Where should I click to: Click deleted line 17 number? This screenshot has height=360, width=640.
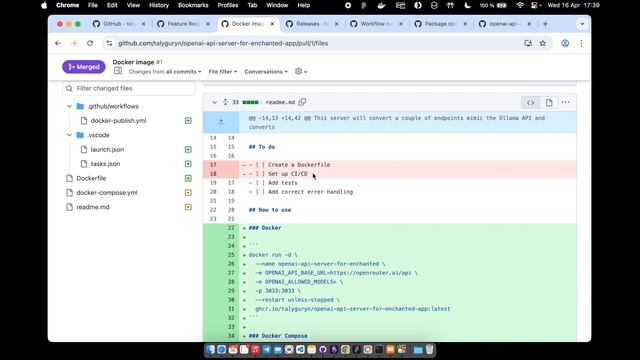[213, 165]
